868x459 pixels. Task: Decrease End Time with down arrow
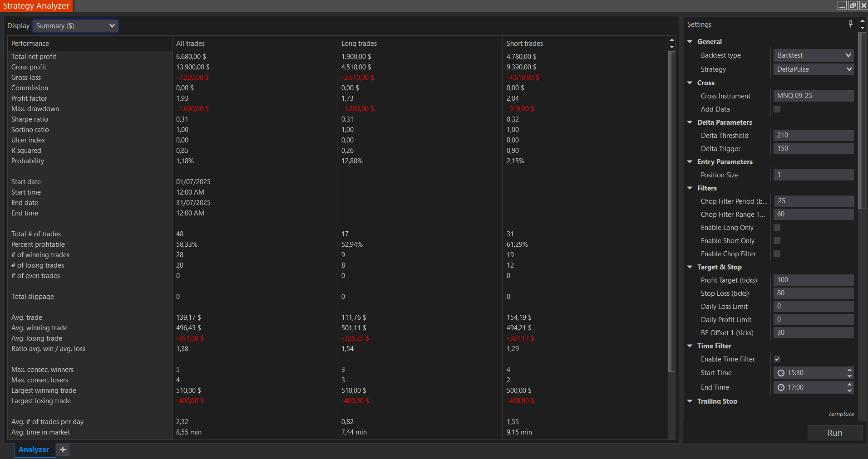(849, 391)
